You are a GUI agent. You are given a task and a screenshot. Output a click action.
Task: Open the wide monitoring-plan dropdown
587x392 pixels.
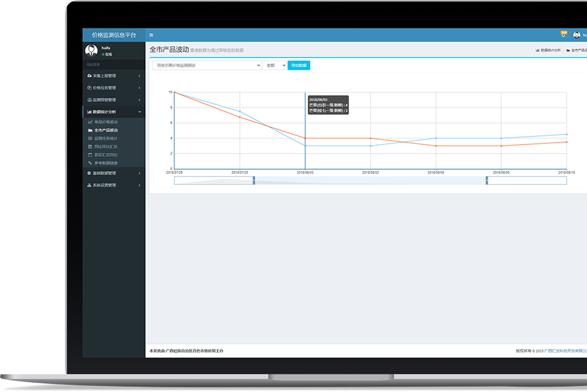pyautogui.click(x=206, y=65)
